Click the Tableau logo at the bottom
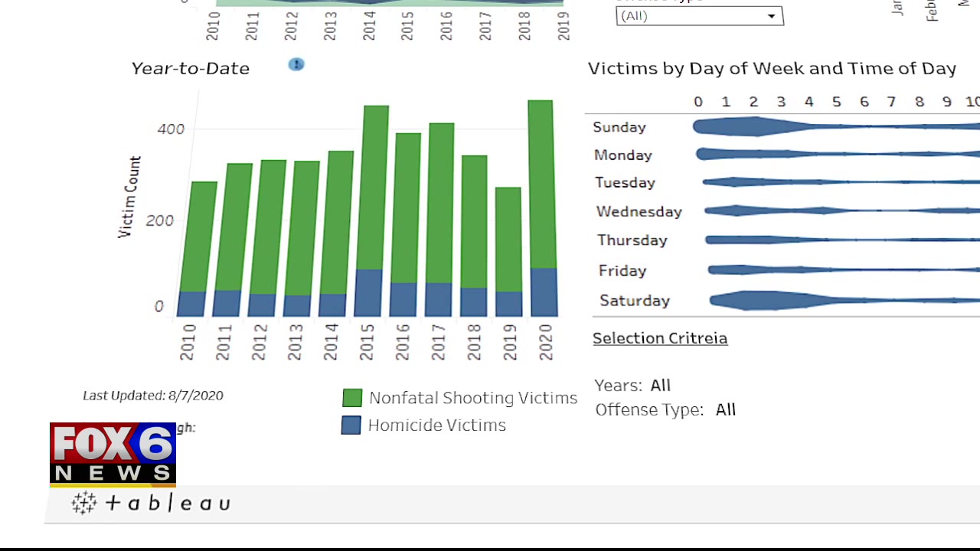 pyautogui.click(x=151, y=503)
